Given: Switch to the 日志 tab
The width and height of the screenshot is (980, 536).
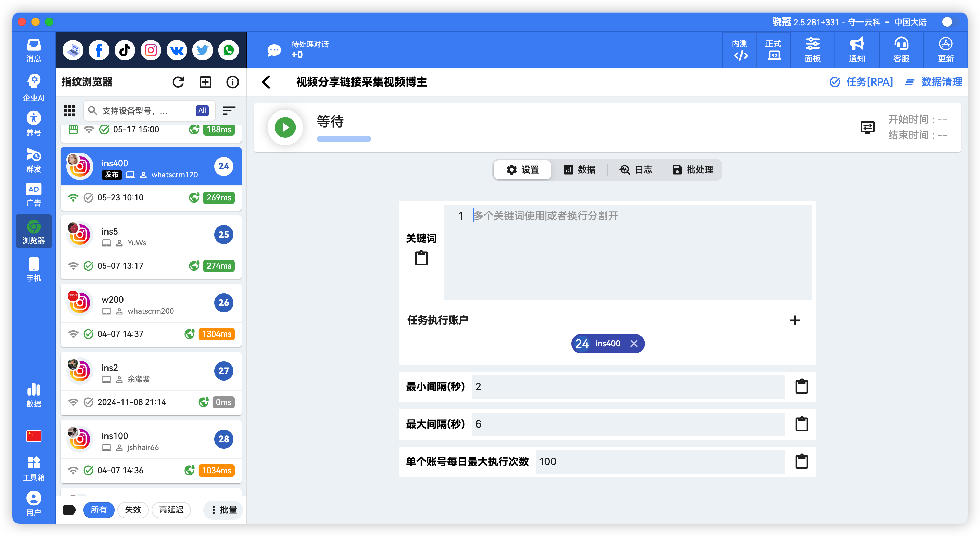Looking at the screenshot, I should click(x=636, y=169).
